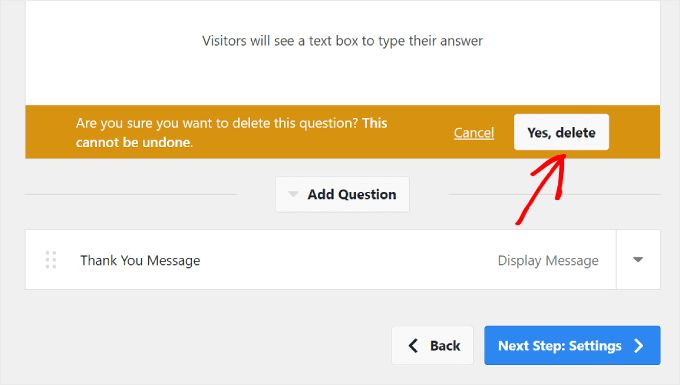Image resolution: width=680 pixels, height=385 pixels.
Task: Cancel the question deletion
Action: click(474, 133)
